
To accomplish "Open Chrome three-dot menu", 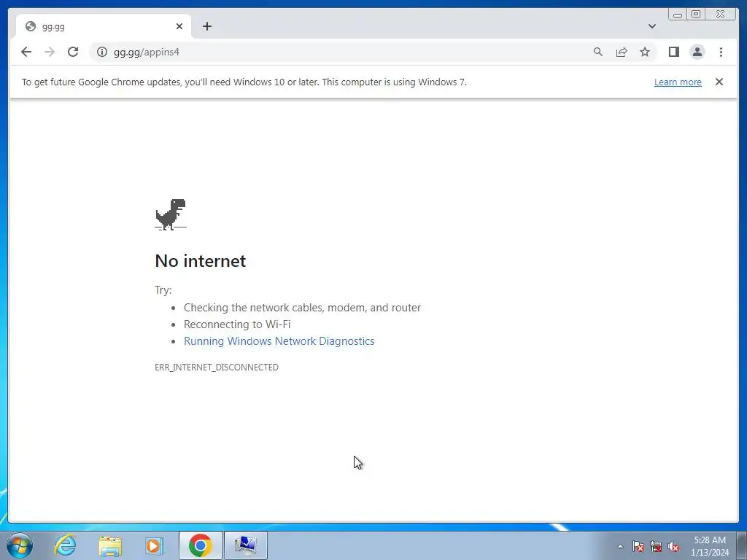I will (x=721, y=52).
